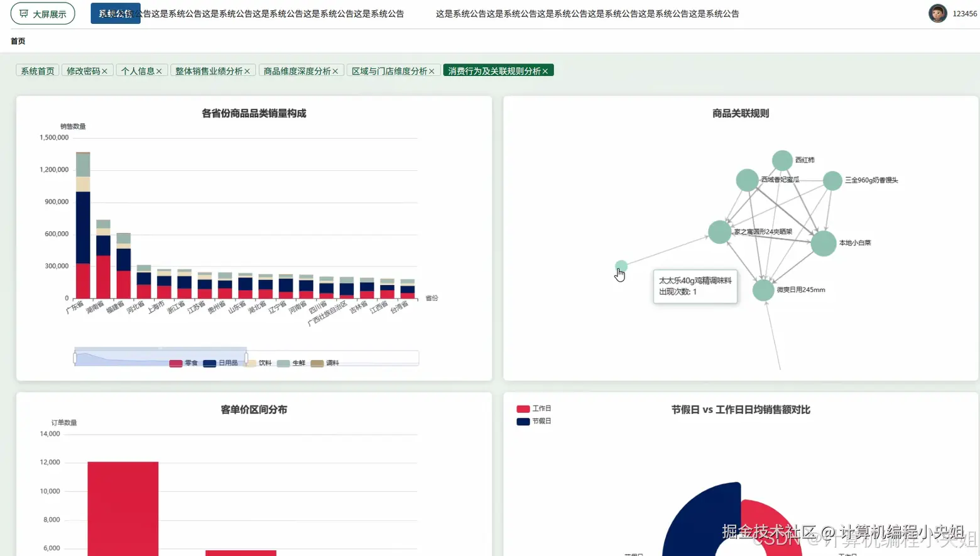
Task: Click the 首页 breadcrumb link
Action: (x=18, y=41)
